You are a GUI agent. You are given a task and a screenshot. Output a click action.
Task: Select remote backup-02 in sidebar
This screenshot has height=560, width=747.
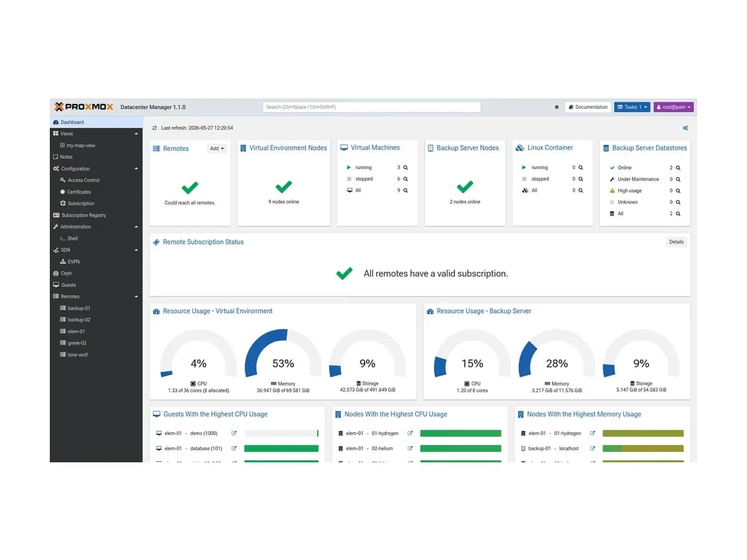click(96, 320)
